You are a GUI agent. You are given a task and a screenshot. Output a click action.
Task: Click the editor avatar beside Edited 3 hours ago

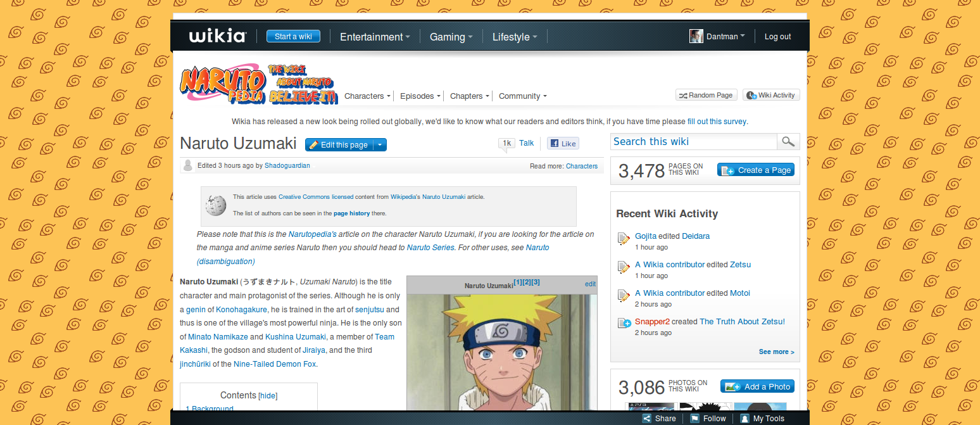coord(187,165)
